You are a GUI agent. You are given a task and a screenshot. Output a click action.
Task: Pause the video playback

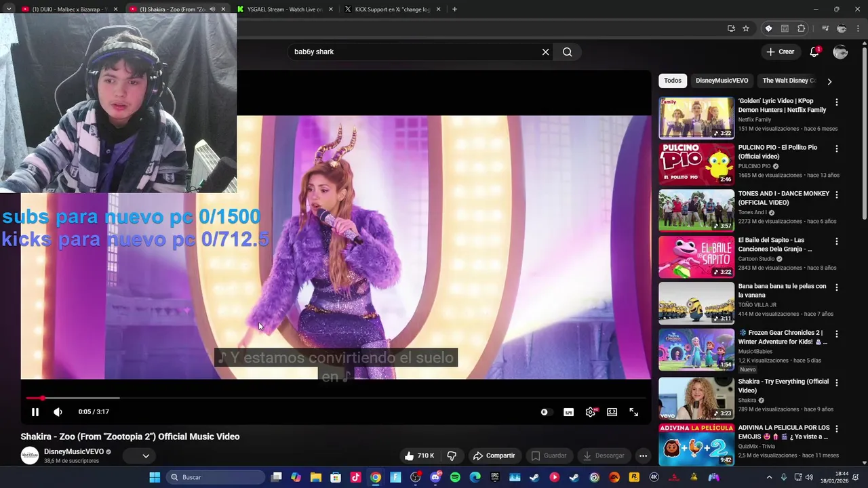pos(35,411)
